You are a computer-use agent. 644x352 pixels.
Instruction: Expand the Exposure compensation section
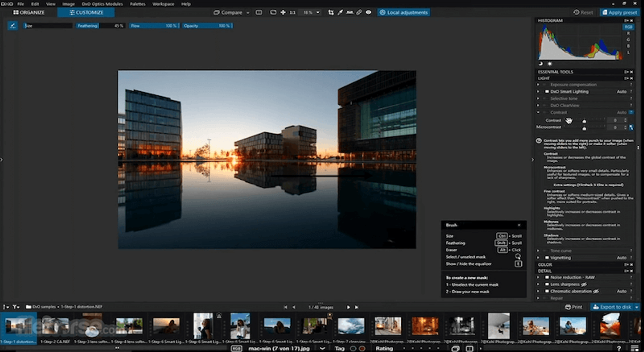point(538,85)
